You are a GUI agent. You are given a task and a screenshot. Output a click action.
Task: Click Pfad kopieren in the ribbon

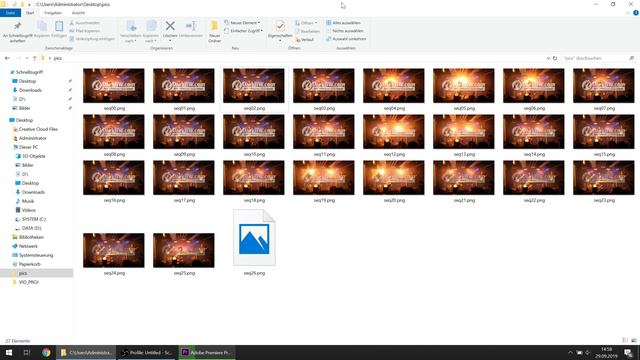(85, 31)
